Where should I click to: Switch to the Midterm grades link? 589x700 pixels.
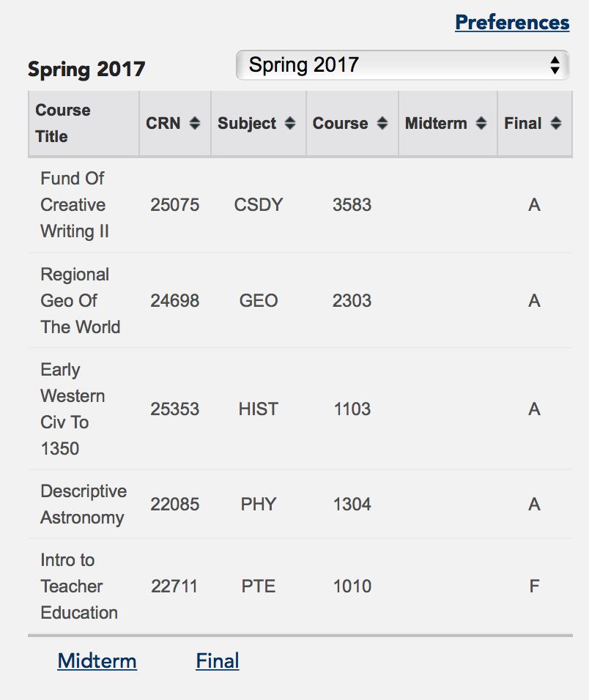point(97,660)
